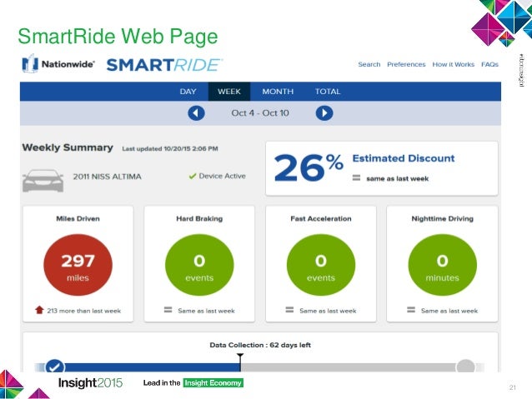Switch to the DAY tab
Viewport: 532px width, 399px height.
188,92
